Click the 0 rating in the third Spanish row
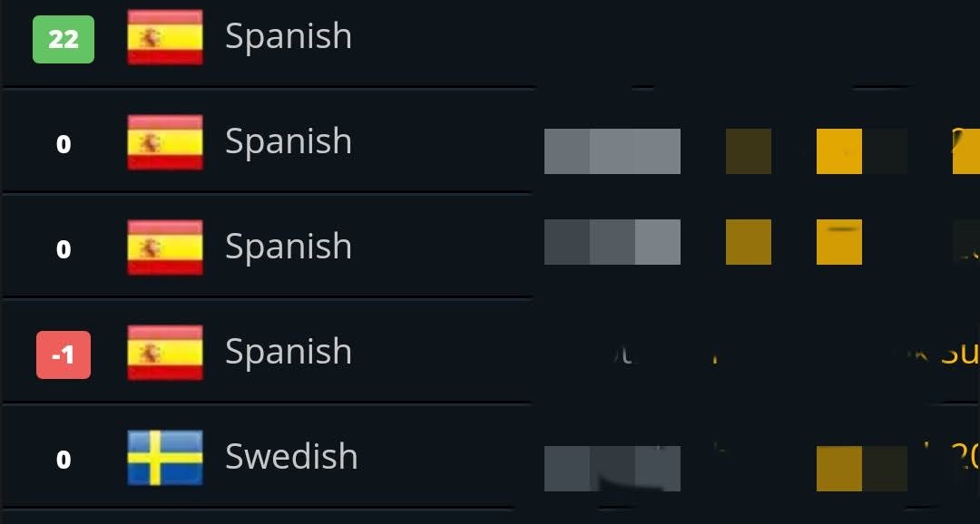 click(64, 249)
